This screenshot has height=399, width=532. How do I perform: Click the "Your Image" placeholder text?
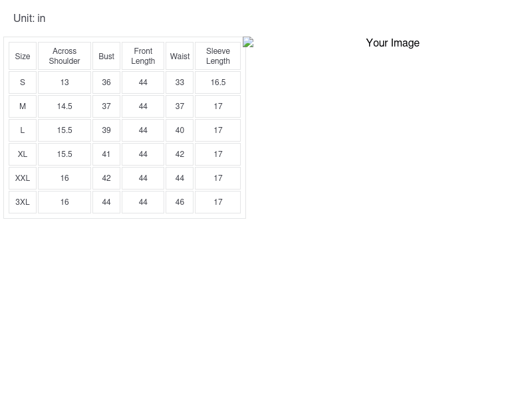point(392,43)
